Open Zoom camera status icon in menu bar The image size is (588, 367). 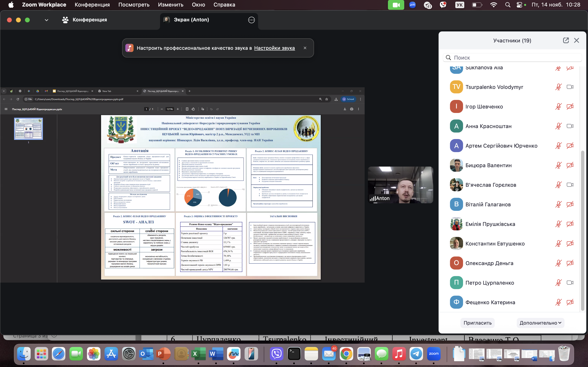tap(396, 5)
